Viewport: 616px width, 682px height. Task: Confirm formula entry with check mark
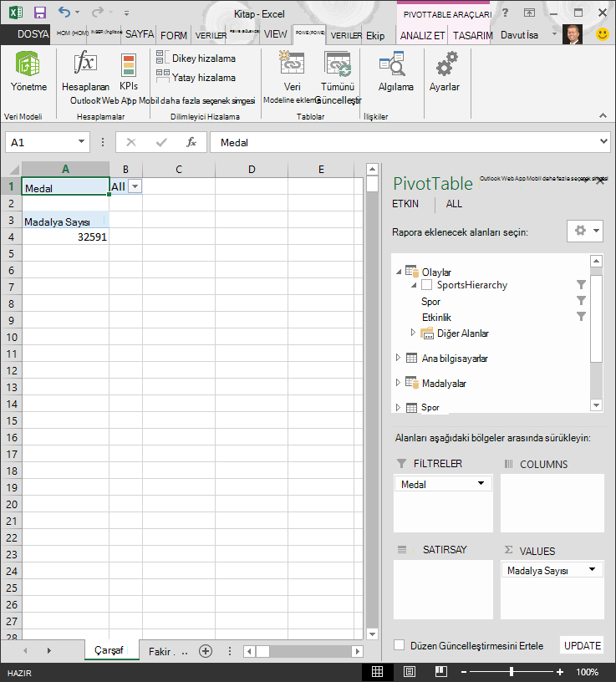[x=161, y=142]
